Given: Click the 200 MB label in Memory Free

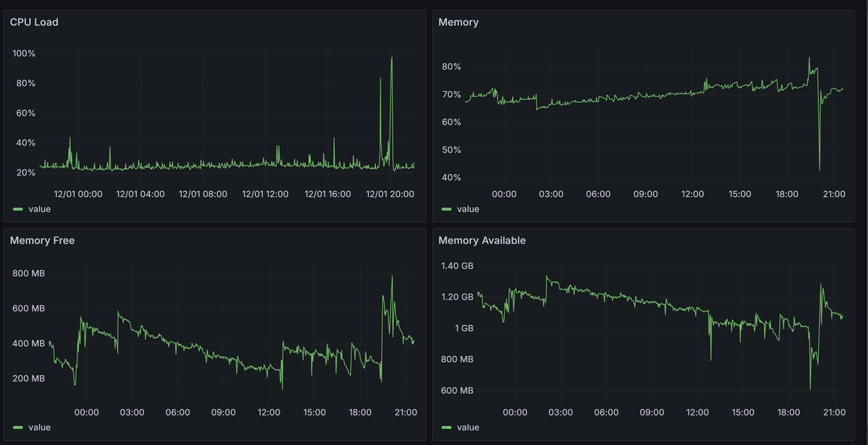Looking at the screenshot, I should click(29, 378).
